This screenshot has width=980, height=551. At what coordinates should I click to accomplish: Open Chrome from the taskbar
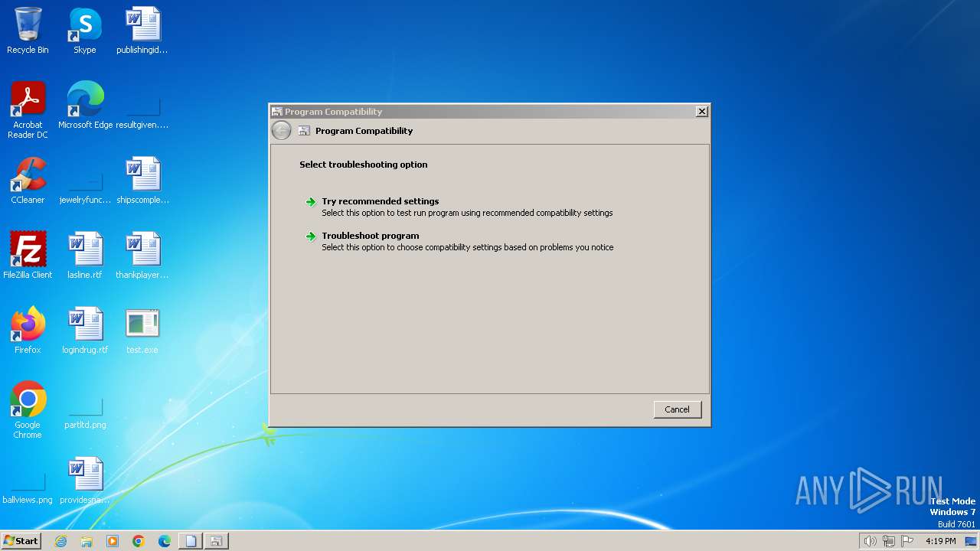139,541
